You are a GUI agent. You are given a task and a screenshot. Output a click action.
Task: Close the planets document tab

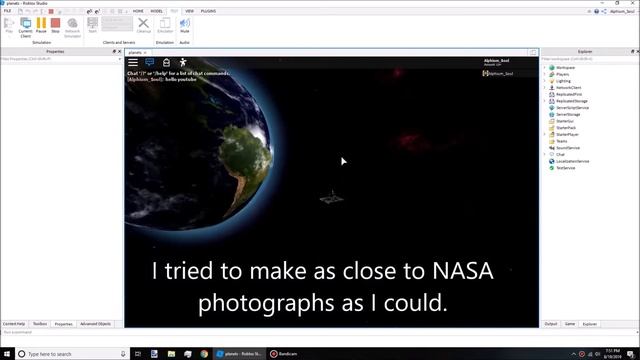pos(145,53)
